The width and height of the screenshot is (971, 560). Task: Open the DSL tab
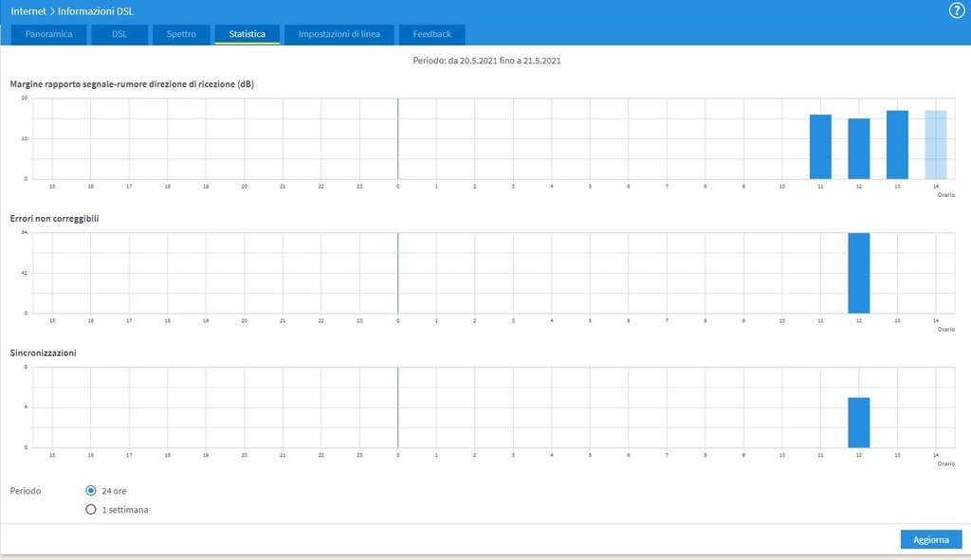[119, 34]
